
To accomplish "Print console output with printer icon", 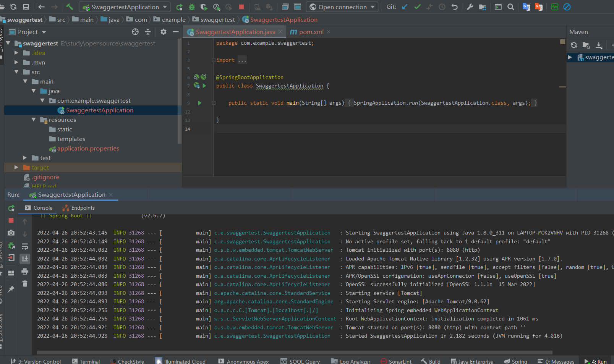I will coord(25,271).
